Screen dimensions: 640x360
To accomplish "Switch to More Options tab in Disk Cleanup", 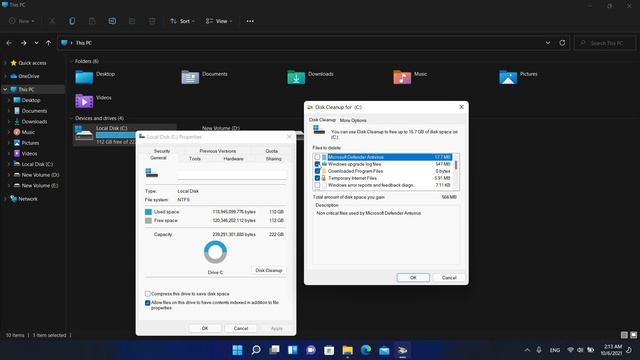I will pos(353,120).
